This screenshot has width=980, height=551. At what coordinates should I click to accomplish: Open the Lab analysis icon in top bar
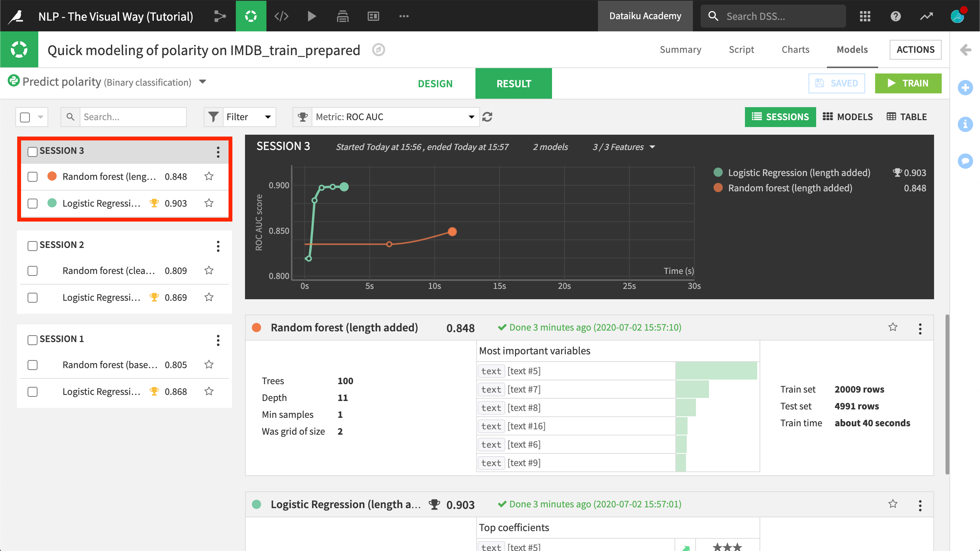(251, 16)
